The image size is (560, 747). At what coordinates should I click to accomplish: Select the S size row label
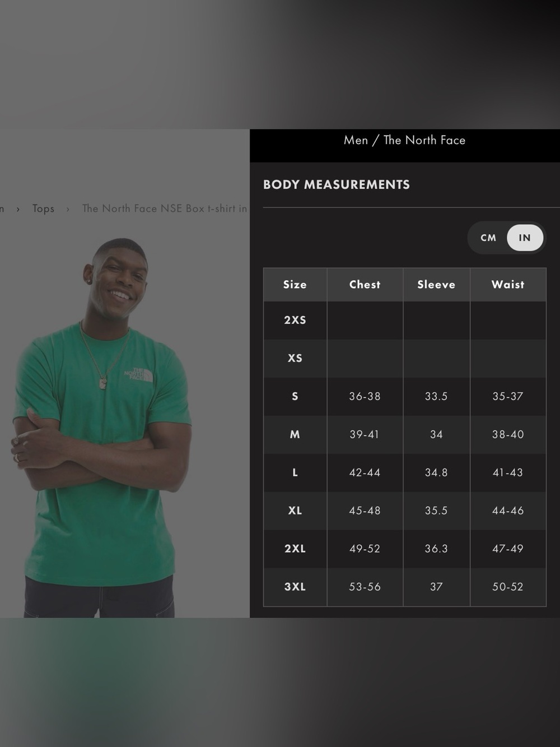coord(295,396)
